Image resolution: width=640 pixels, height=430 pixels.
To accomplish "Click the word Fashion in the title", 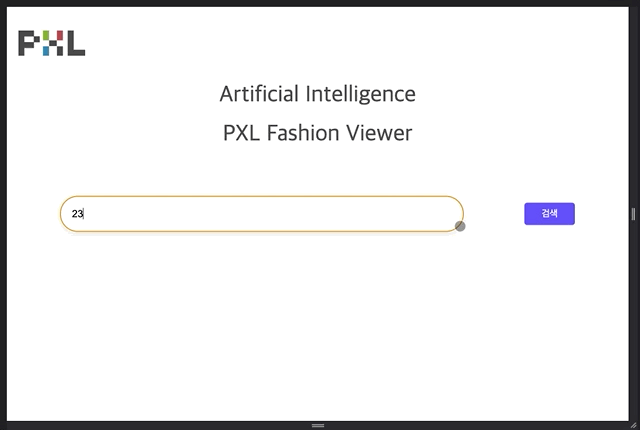I will click(x=303, y=133).
